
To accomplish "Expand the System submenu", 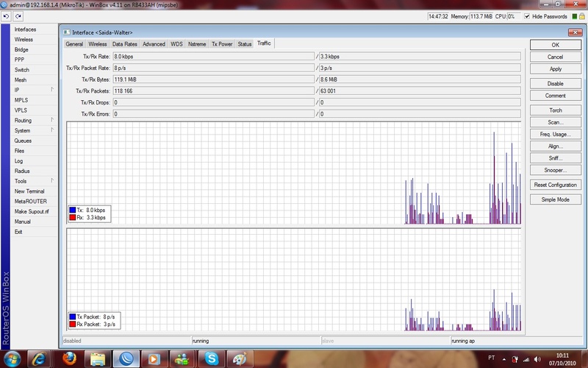I will tap(52, 130).
